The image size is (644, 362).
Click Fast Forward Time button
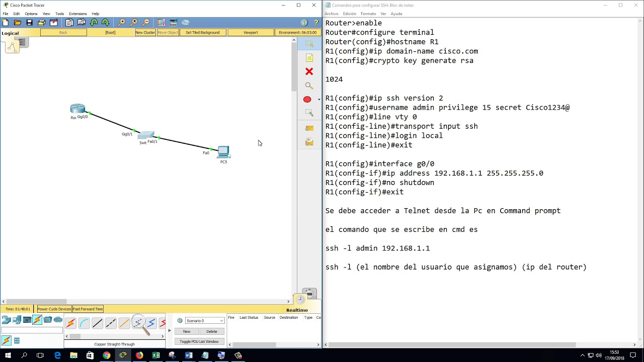(88, 309)
